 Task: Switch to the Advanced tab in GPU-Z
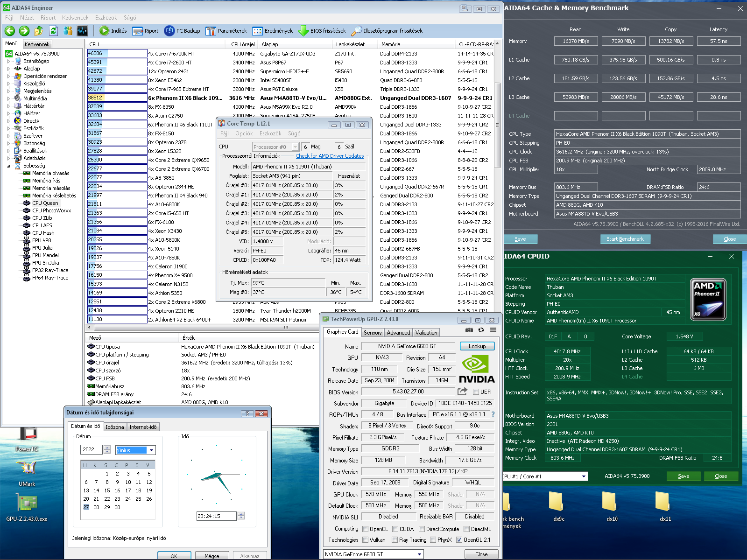[398, 333]
